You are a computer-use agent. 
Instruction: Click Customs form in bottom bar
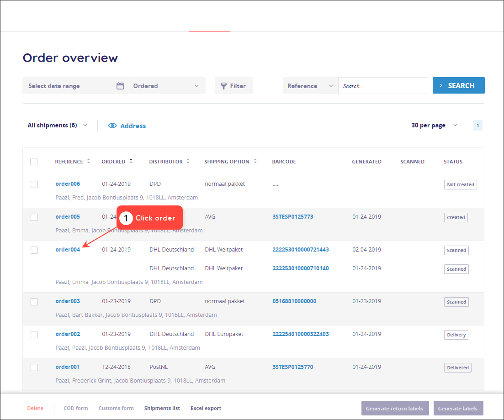pos(116,408)
